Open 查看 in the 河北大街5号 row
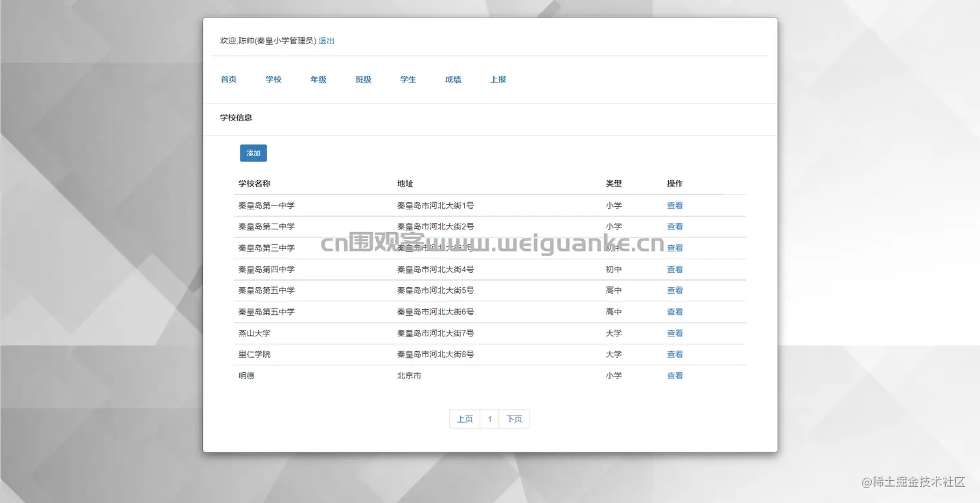The width and height of the screenshot is (980, 503). click(x=675, y=290)
